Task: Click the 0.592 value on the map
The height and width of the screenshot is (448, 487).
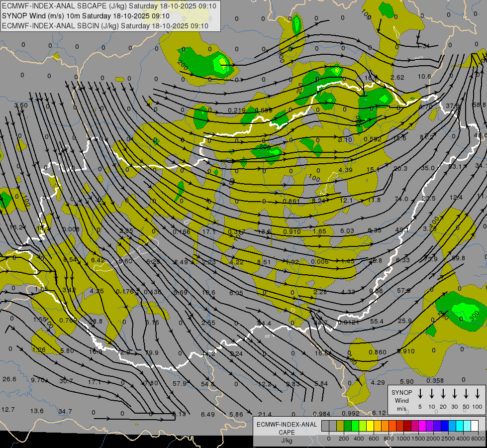Action: [x=373, y=139]
